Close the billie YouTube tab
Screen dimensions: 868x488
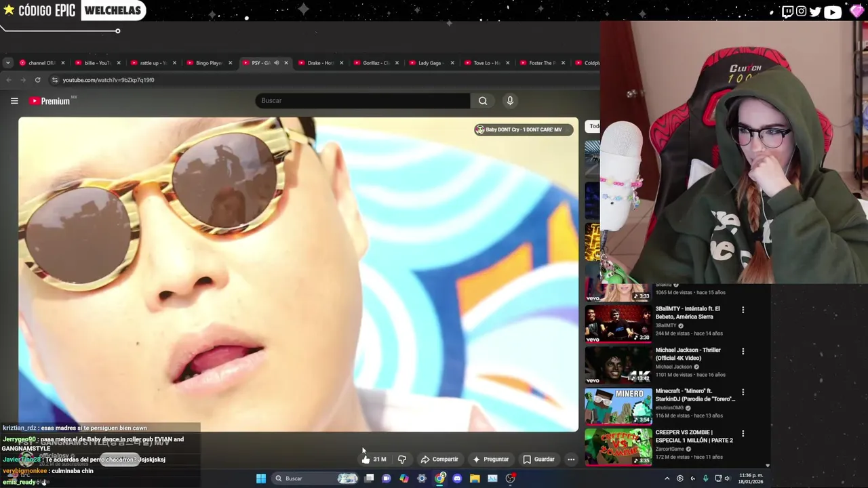tap(119, 63)
